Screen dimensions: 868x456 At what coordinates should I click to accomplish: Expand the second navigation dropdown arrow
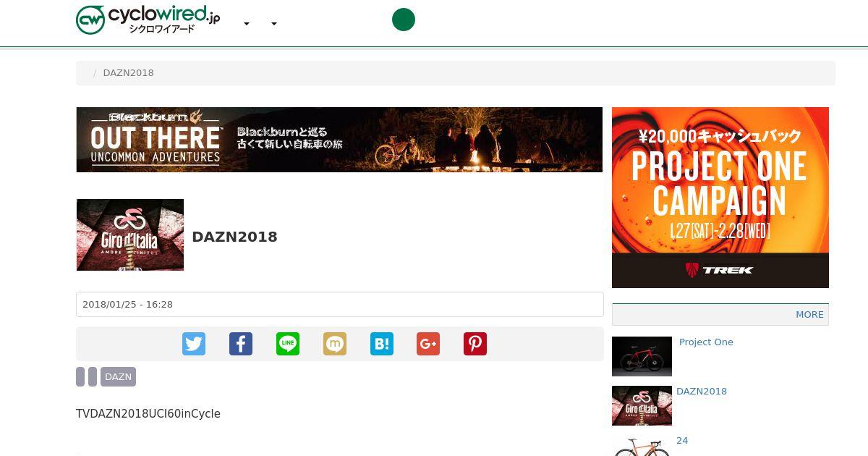(274, 24)
